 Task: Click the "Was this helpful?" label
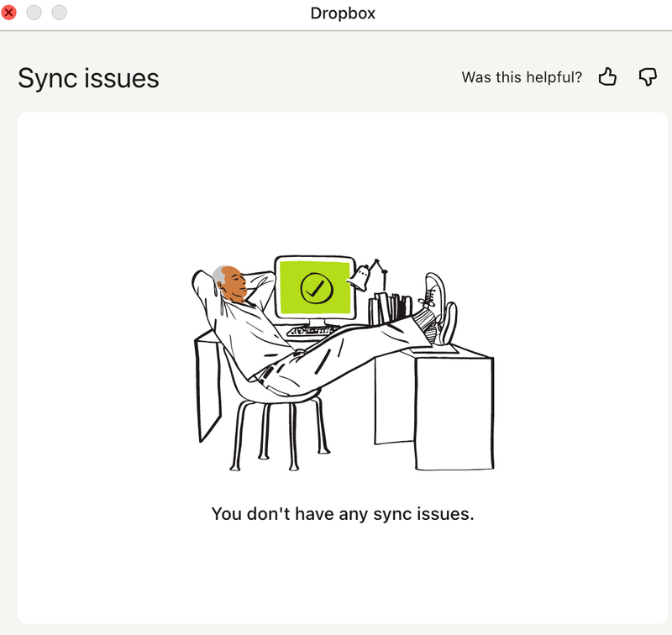click(522, 77)
